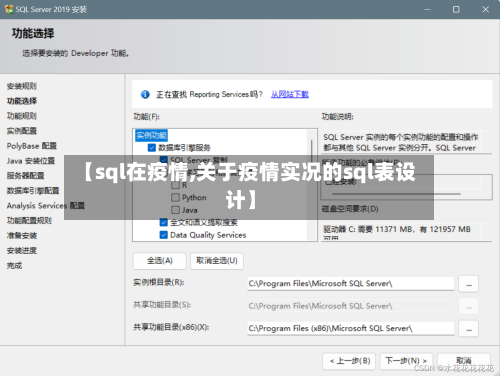This screenshot has width=500, height=376.
Task: Go to the 准备安装 step
Action: [x=22, y=236]
